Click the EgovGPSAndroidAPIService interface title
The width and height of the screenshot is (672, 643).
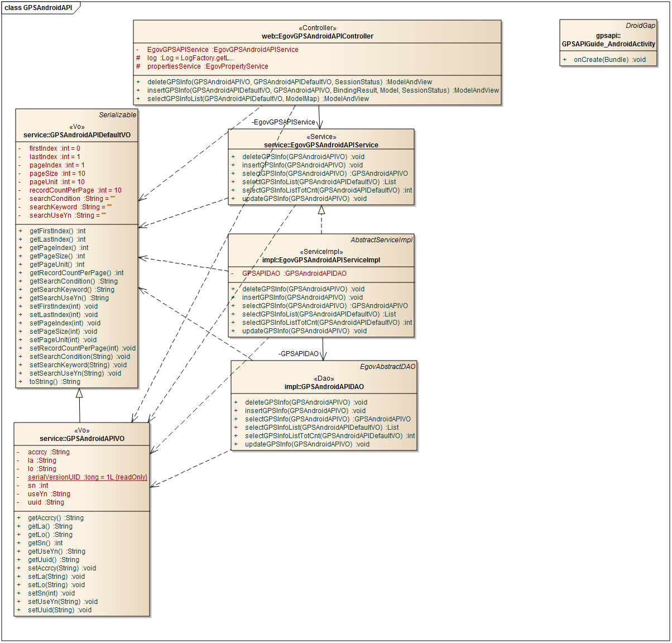point(321,145)
